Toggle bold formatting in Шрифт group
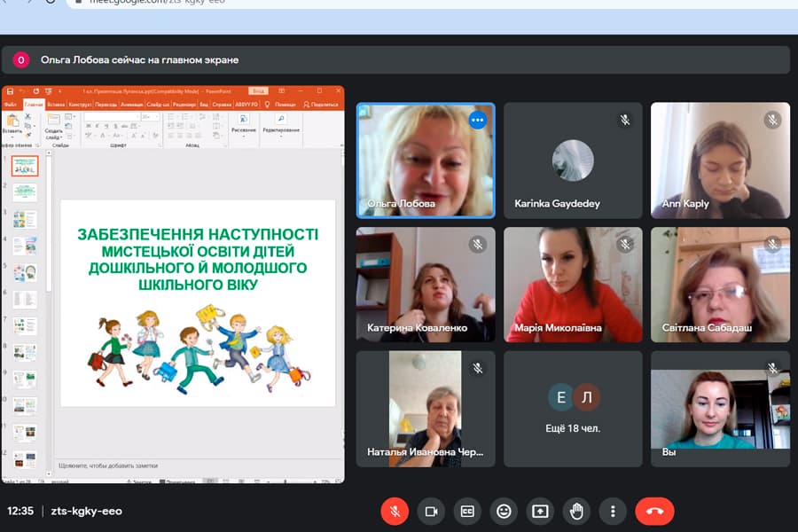Screen dimensions: 798x532 point(88,126)
